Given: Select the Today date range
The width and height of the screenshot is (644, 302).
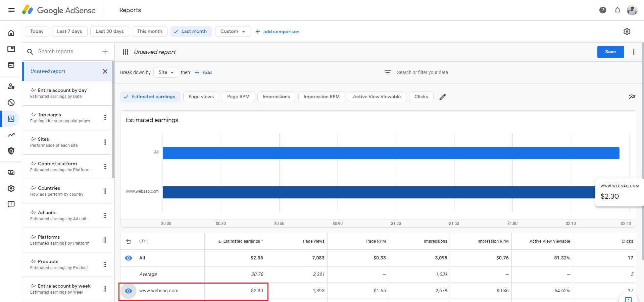Looking at the screenshot, I should tap(37, 32).
